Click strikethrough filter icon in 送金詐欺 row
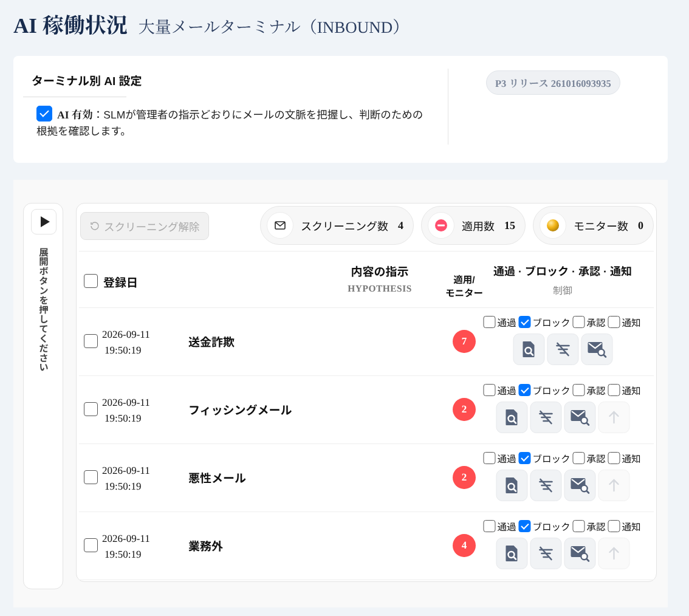This screenshot has height=616, width=689. click(x=563, y=349)
